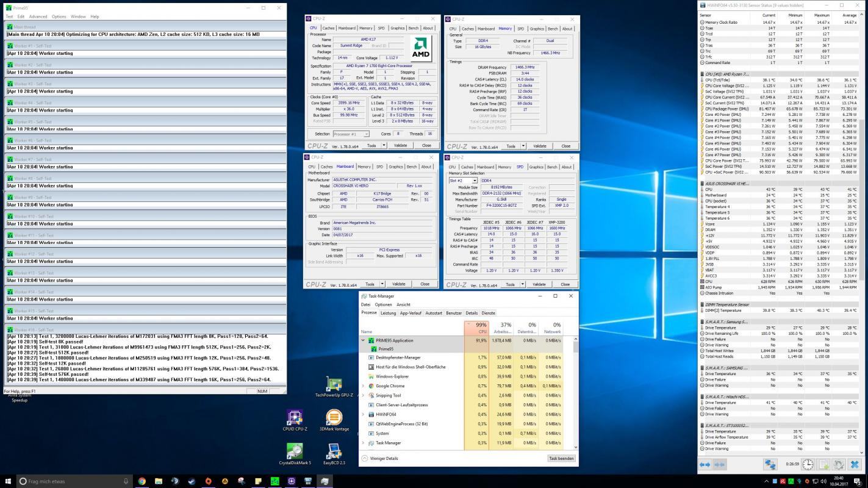Viewport: 868px width, 488px height.
Task: Click volume speaker tray icon
Action: [823, 481]
